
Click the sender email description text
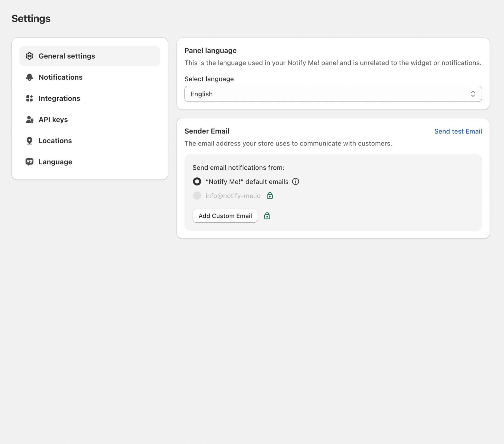tap(288, 144)
